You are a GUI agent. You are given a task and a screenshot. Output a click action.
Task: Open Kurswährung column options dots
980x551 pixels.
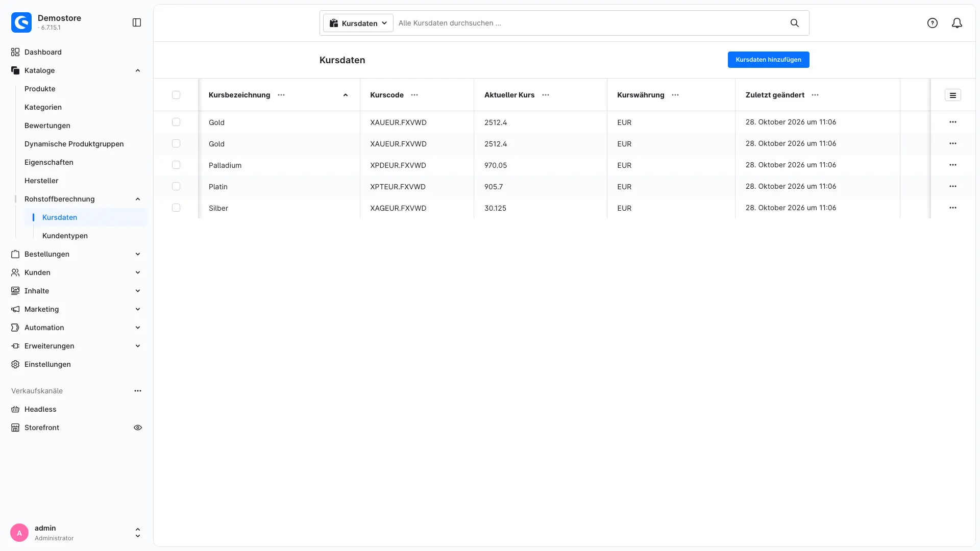[x=675, y=95]
